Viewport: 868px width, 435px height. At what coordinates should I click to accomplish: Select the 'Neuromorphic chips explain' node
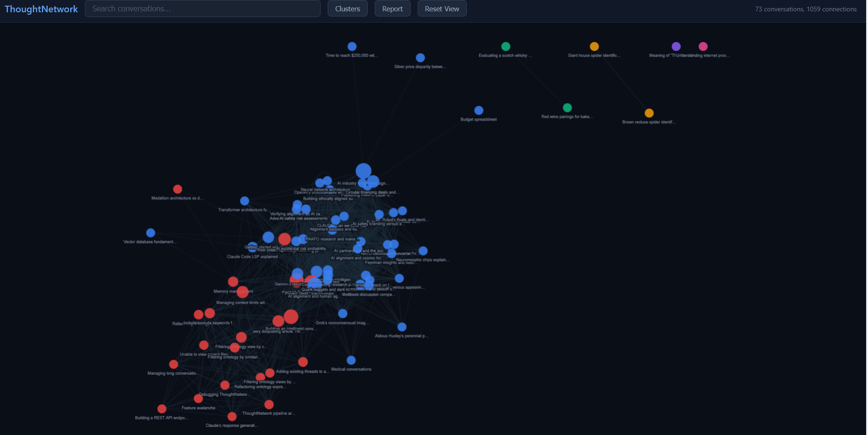[423, 251]
